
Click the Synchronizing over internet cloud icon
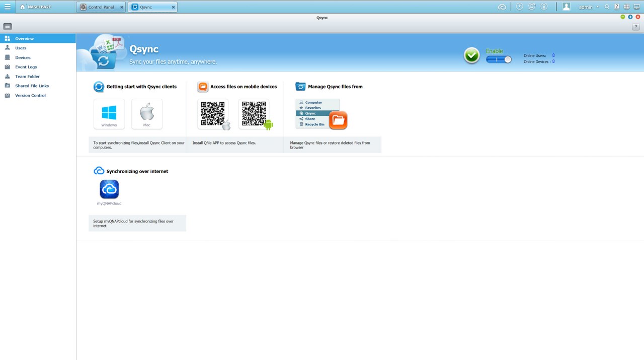tap(99, 171)
